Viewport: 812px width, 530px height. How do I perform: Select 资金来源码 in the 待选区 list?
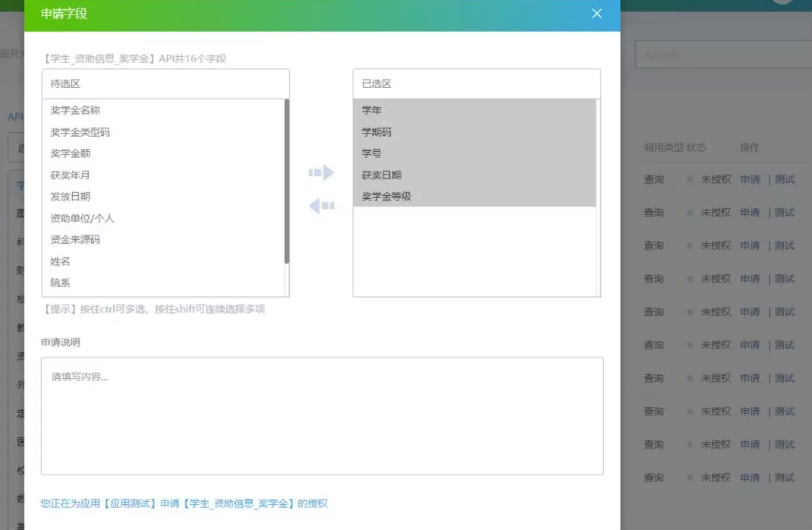[163, 239]
